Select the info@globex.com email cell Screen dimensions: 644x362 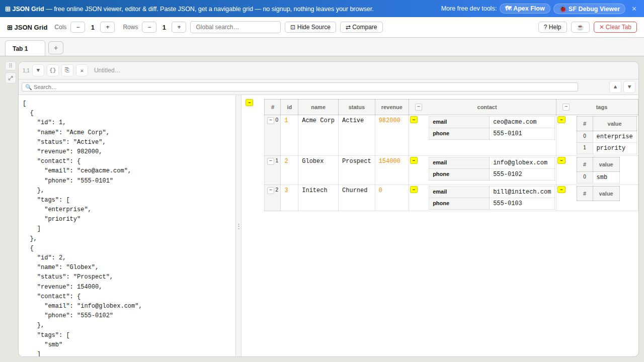click(x=522, y=162)
